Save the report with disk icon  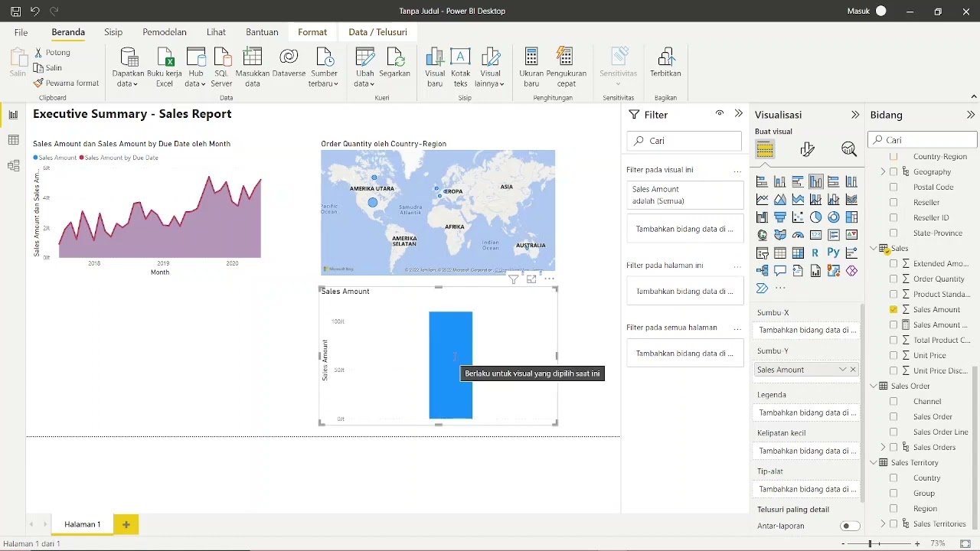click(15, 11)
